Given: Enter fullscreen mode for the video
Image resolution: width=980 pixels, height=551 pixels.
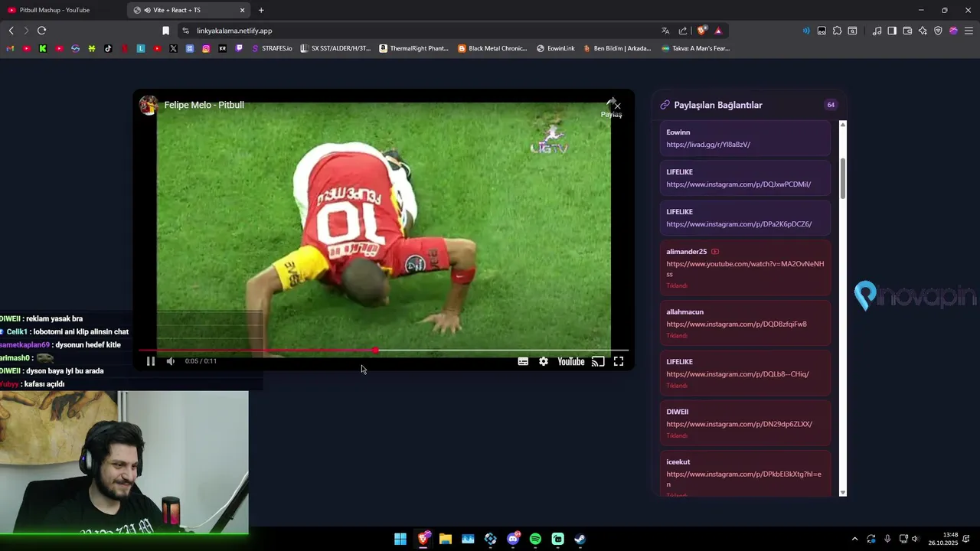Looking at the screenshot, I should [x=619, y=361].
